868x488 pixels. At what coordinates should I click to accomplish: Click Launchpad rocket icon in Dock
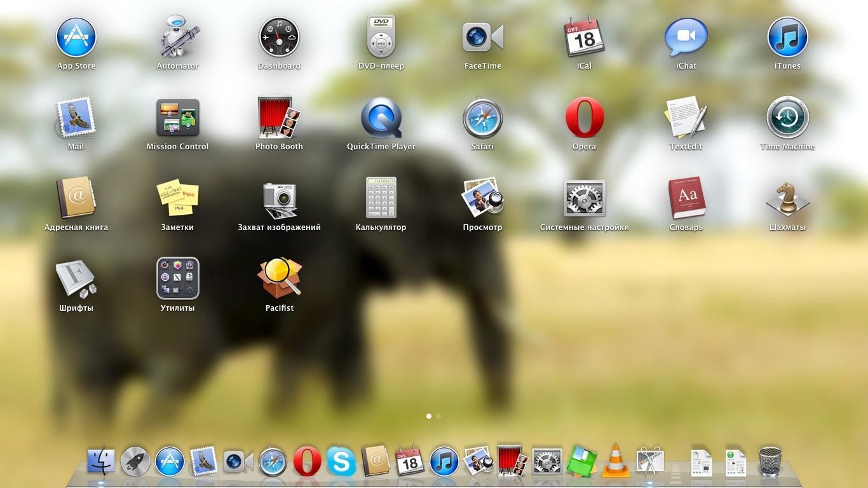pyautogui.click(x=135, y=461)
